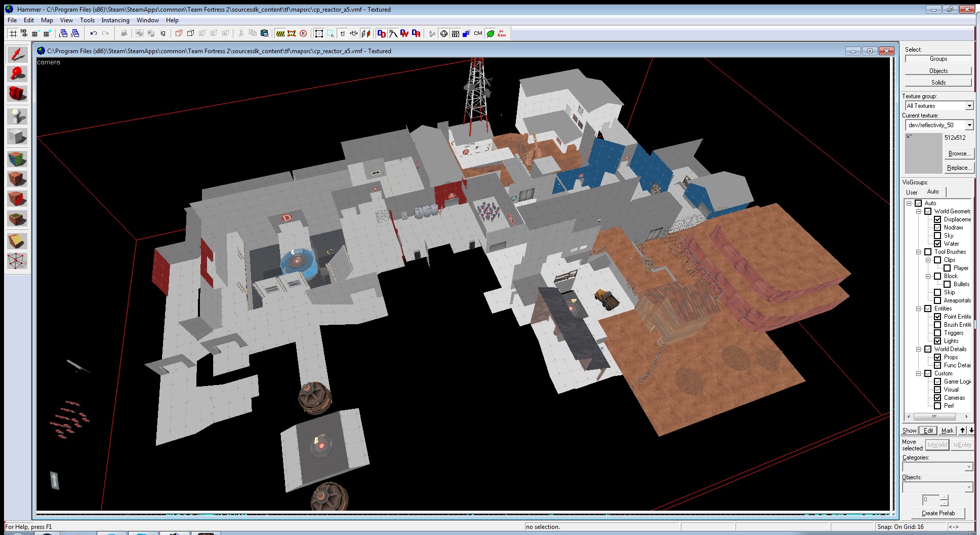Click the move visgroup up arrow
This screenshot has width=980, height=535.
point(962,431)
